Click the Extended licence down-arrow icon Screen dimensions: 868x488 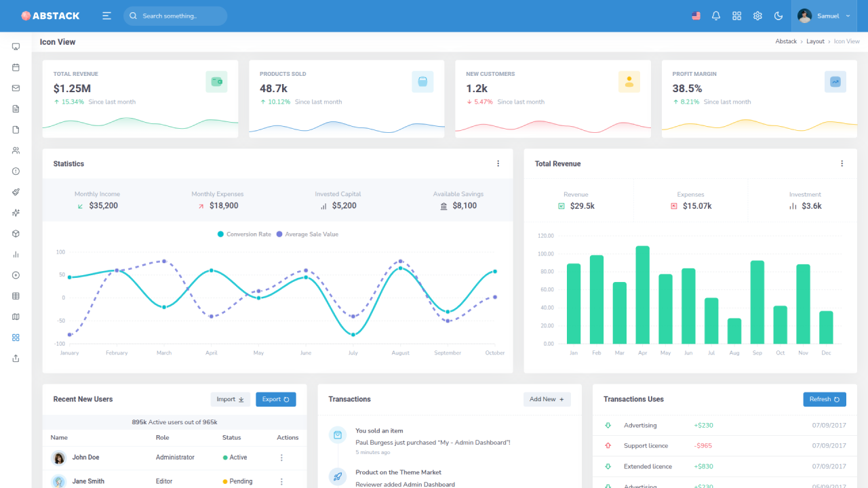[x=608, y=466]
